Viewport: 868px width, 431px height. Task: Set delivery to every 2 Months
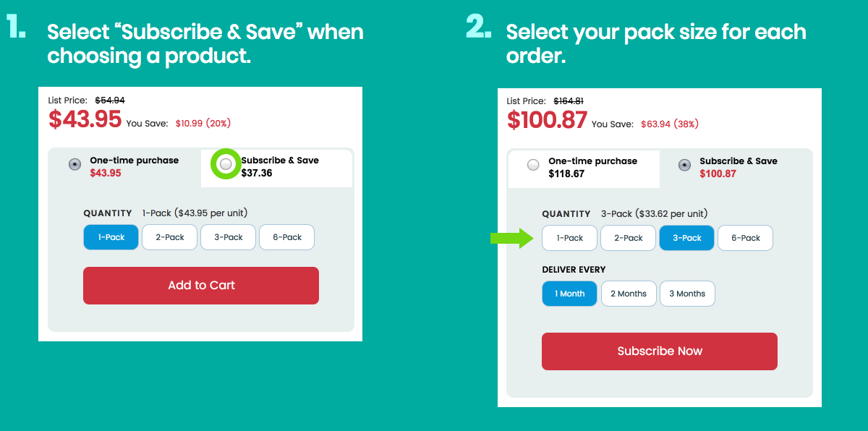click(629, 294)
